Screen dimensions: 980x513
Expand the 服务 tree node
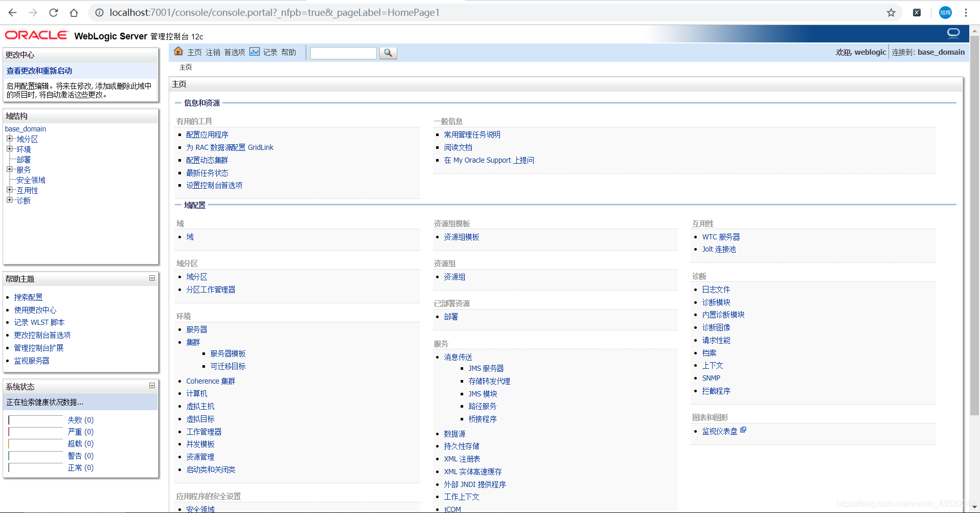pyautogui.click(x=10, y=169)
